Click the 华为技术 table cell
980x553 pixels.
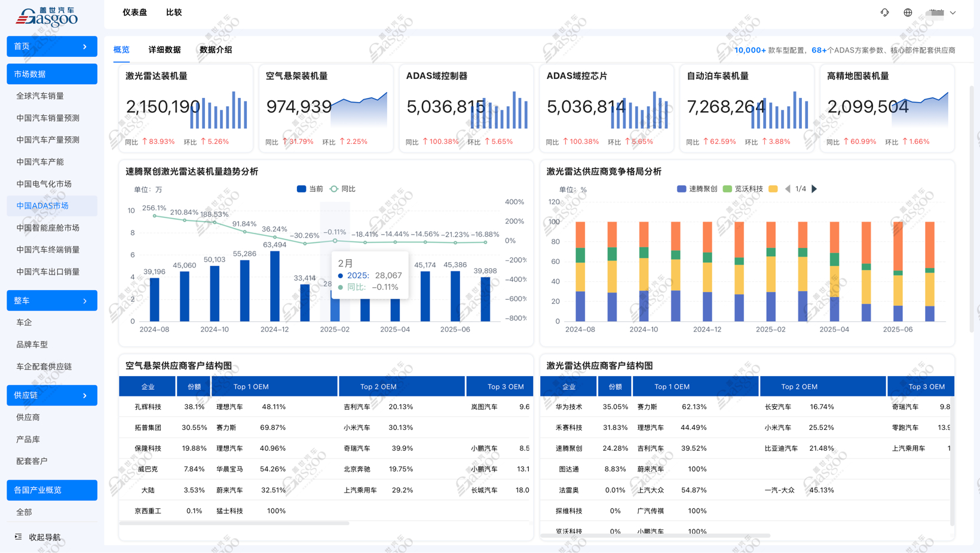pos(569,407)
